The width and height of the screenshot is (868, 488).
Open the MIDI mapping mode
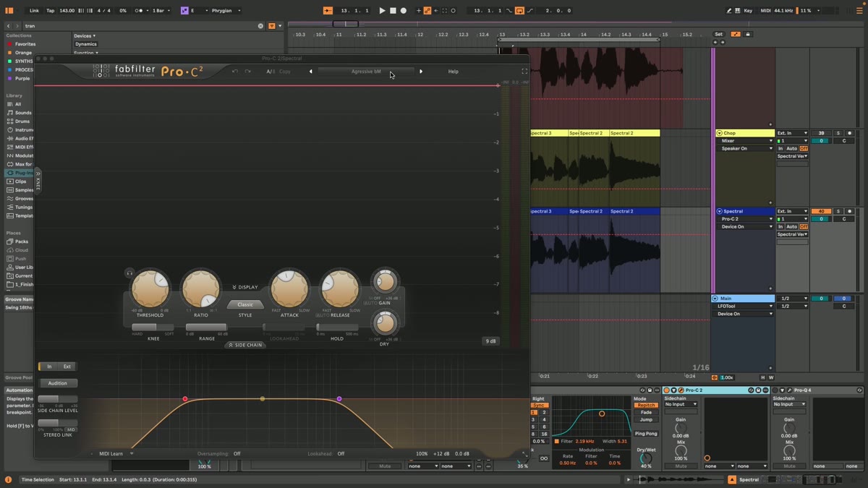tap(765, 11)
